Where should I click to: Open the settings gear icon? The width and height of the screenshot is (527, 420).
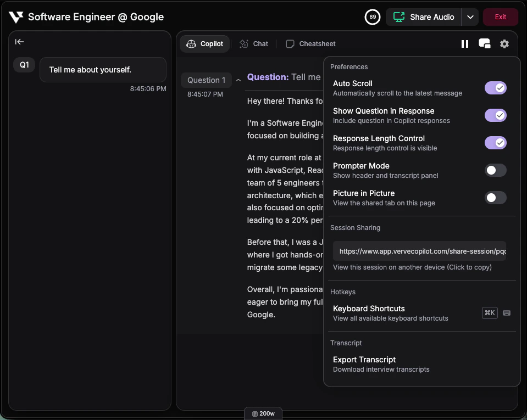504,43
